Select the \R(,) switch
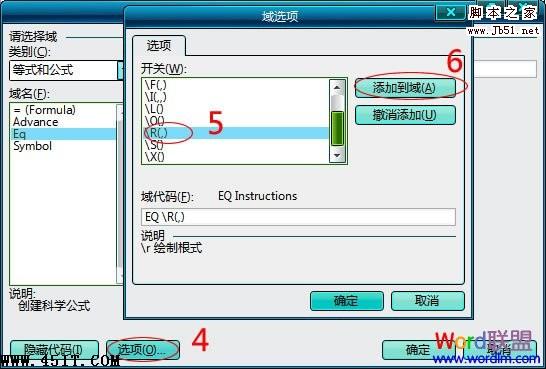 point(235,133)
